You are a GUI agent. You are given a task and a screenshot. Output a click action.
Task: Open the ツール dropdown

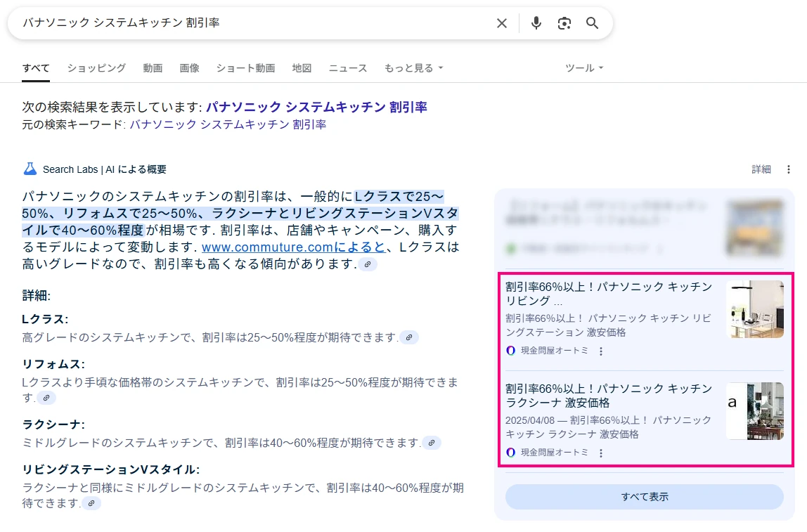(x=584, y=68)
